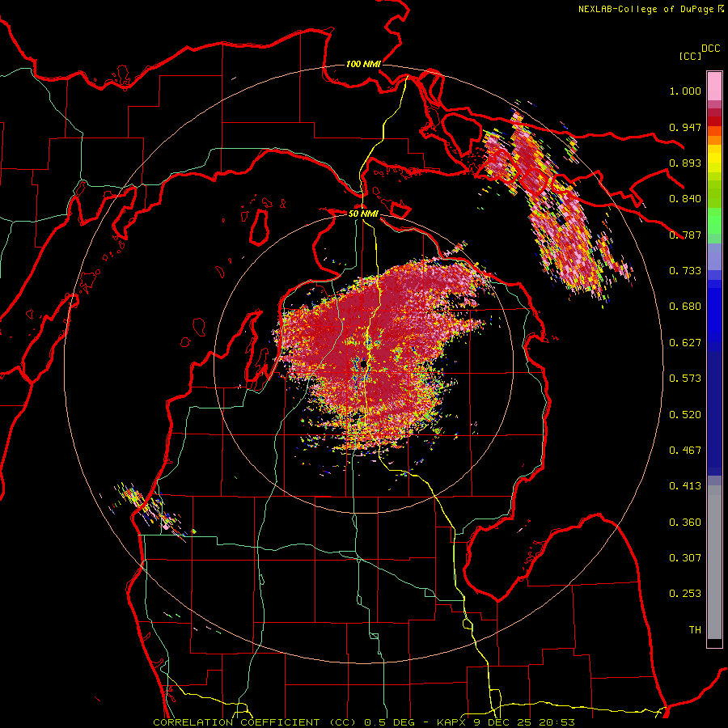728x728 pixels.
Task: Click the 50 NMI range ring label
Action: [363, 214]
